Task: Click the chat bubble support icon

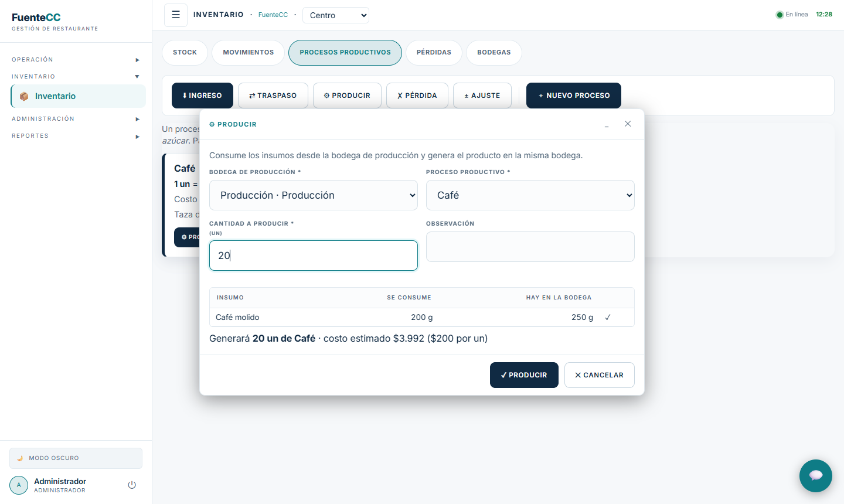Action: click(x=816, y=475)
